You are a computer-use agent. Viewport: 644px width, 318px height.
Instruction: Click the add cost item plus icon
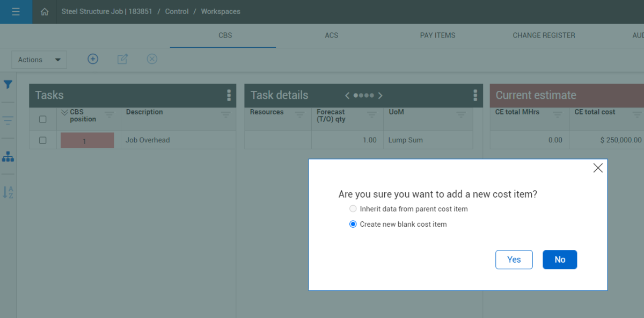pyautogui.click(x=93, y=59)
